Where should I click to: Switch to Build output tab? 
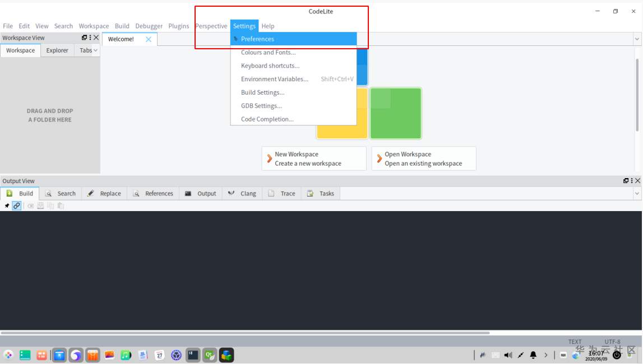point(20,193)
